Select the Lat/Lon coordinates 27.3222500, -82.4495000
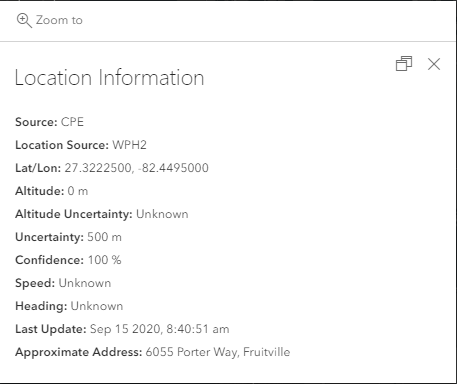 [x=136, y=168]
